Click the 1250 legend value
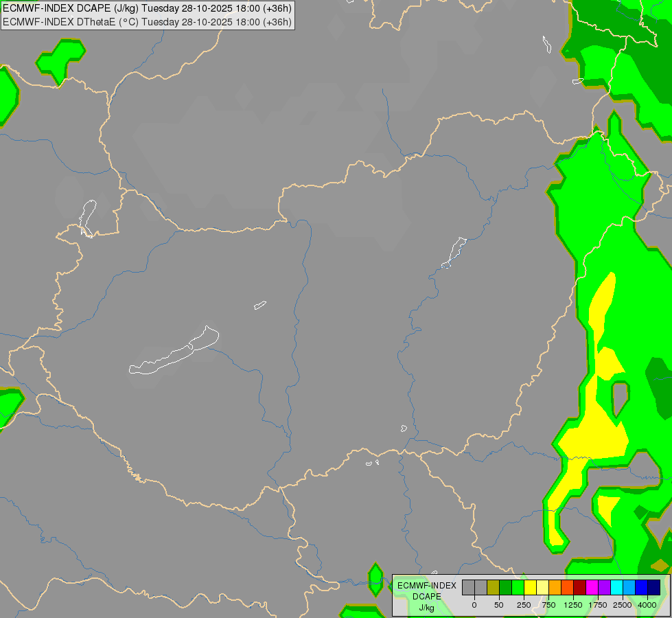Viewport: 672px width, 618px height. [573, 605]
